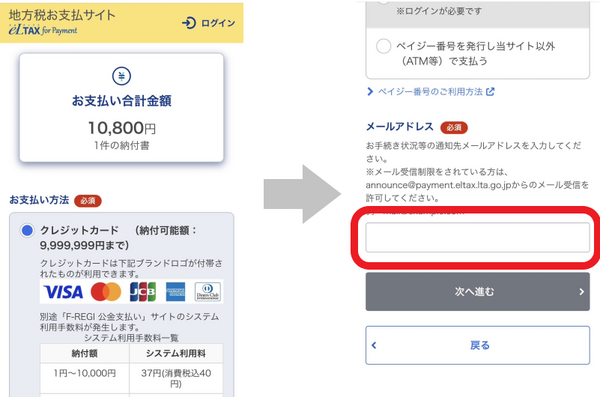Click the chevron before ペイジー番号のご利用方法
600x397 pixels.
point(370,91)
